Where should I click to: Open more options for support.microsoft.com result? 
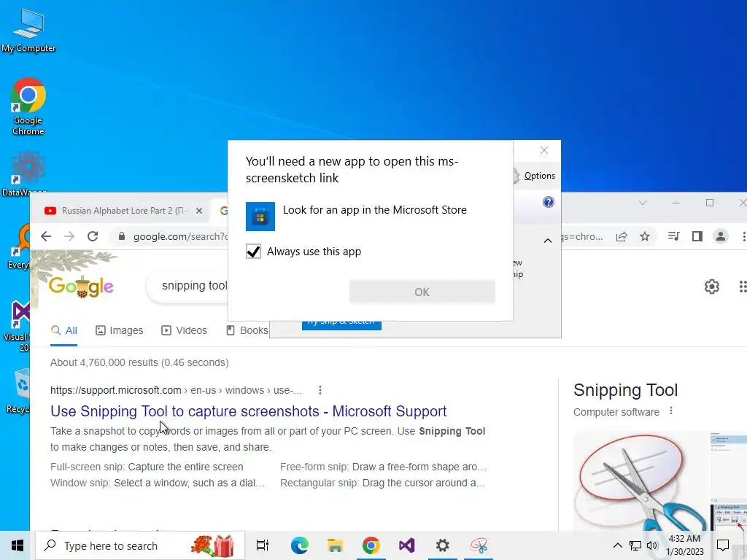click(x=320, y=391)
